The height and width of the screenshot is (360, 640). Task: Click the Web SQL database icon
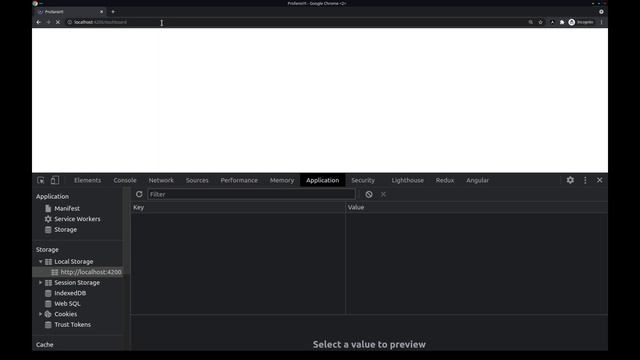point(48,304)
